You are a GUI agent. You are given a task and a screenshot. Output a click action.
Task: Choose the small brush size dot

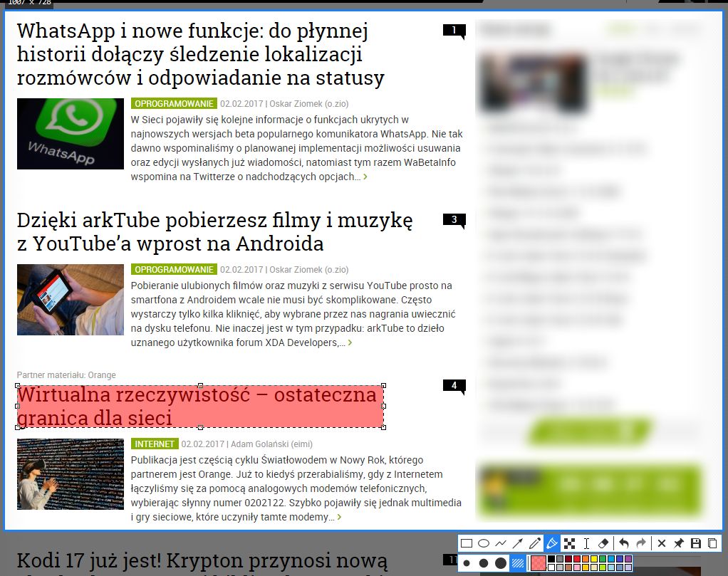[x=466, y=563]
